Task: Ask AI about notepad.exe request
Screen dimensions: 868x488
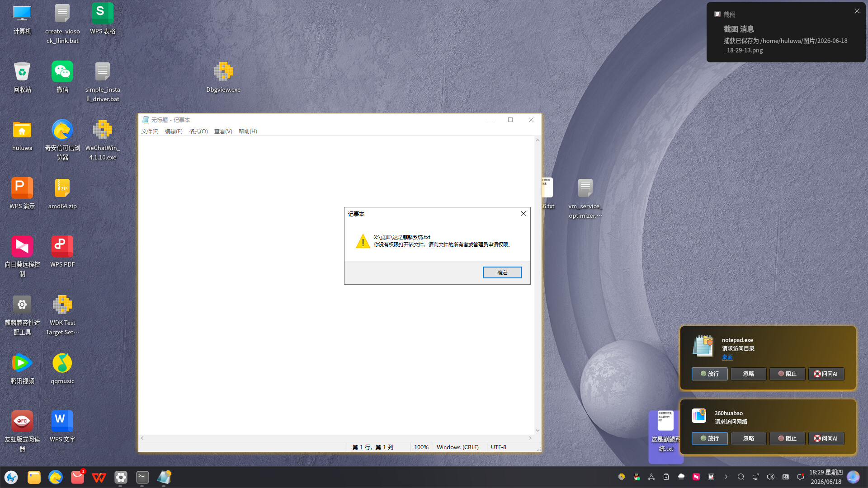Action: click(826, 374)
